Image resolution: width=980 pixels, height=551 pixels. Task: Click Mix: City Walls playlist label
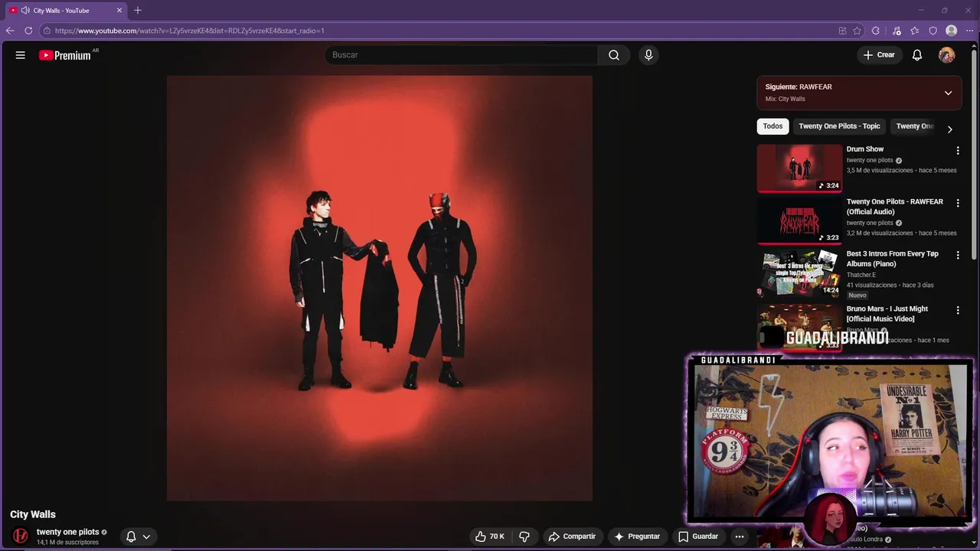(786, 99)
